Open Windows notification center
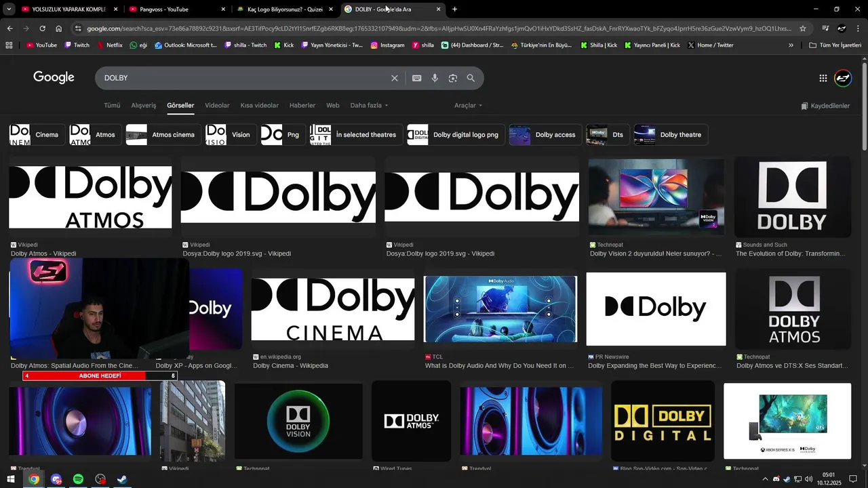This screenshot has width=868, height=488. click(852, 479)
